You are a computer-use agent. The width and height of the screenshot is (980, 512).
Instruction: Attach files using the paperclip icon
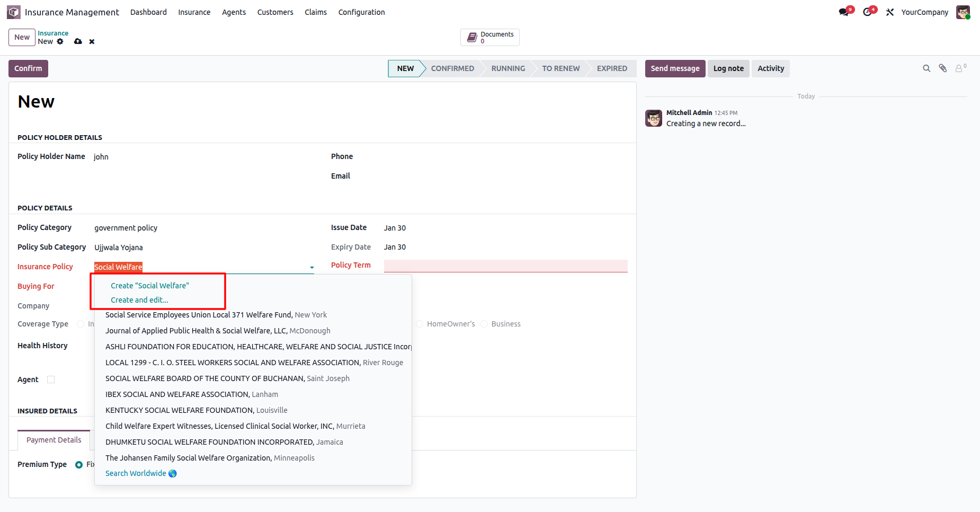(943, 68)
